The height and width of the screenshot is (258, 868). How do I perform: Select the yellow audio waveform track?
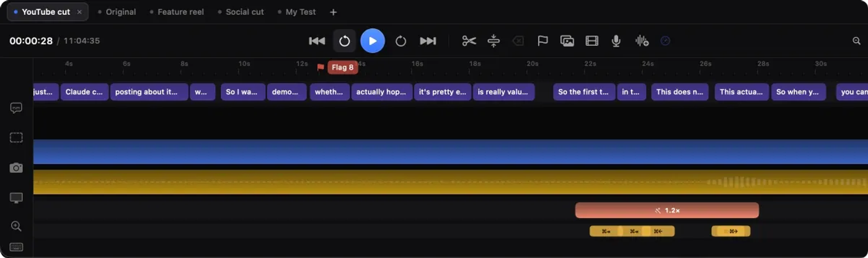click(x=451, y=182)
